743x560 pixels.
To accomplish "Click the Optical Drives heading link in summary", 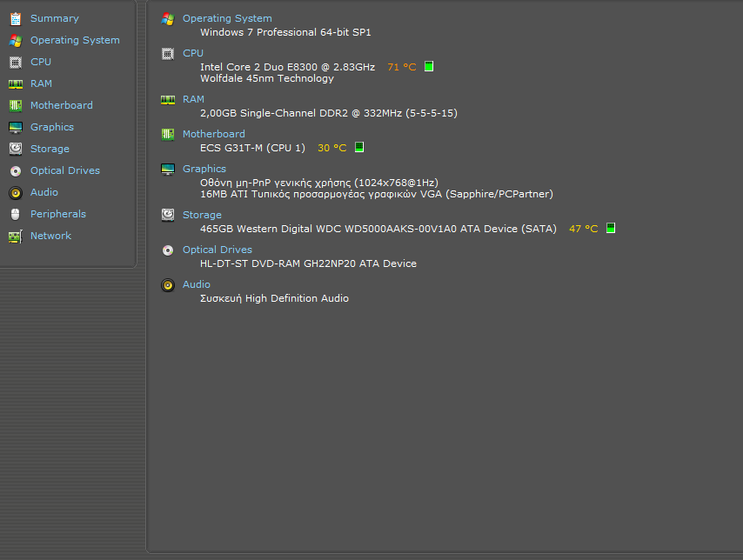I will click(218, 250).
